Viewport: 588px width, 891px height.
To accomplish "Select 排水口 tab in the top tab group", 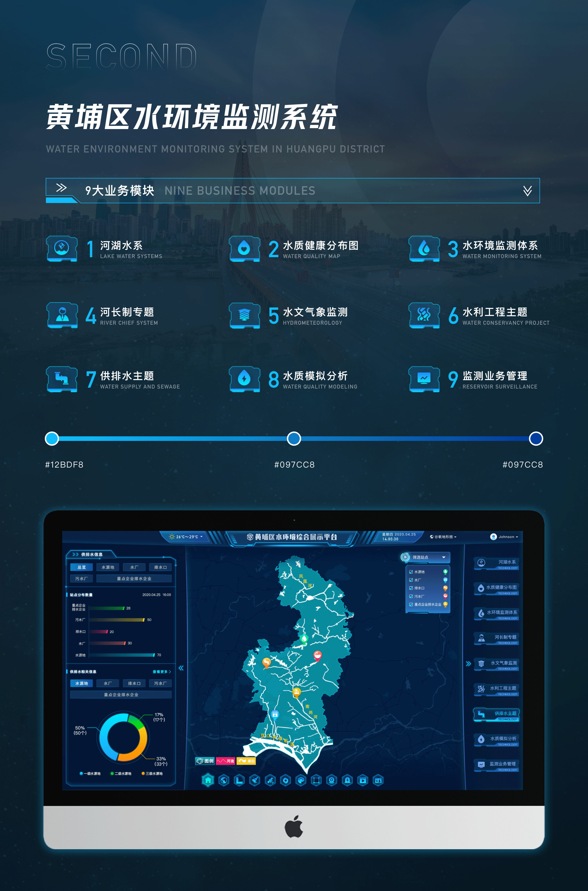I will [161, 567].
